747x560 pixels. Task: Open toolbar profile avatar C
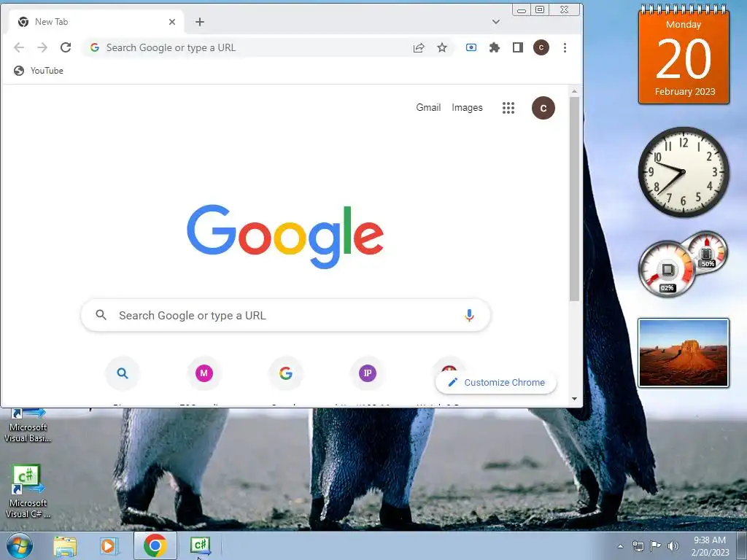pyautogui.click(x=541, y=47)
